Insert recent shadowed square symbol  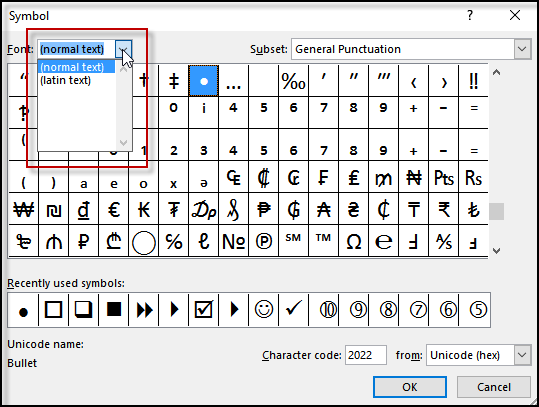click(84, 310)
